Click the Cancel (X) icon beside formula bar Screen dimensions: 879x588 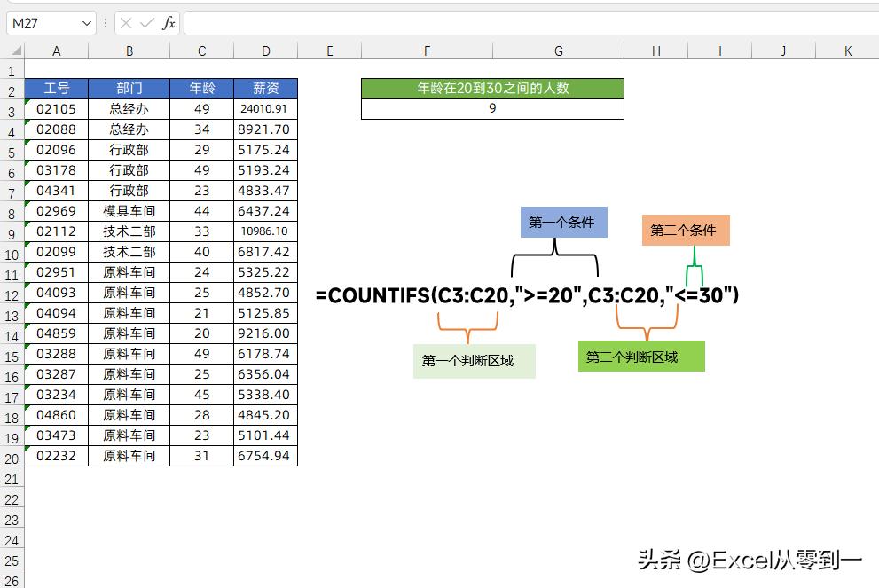127,23
